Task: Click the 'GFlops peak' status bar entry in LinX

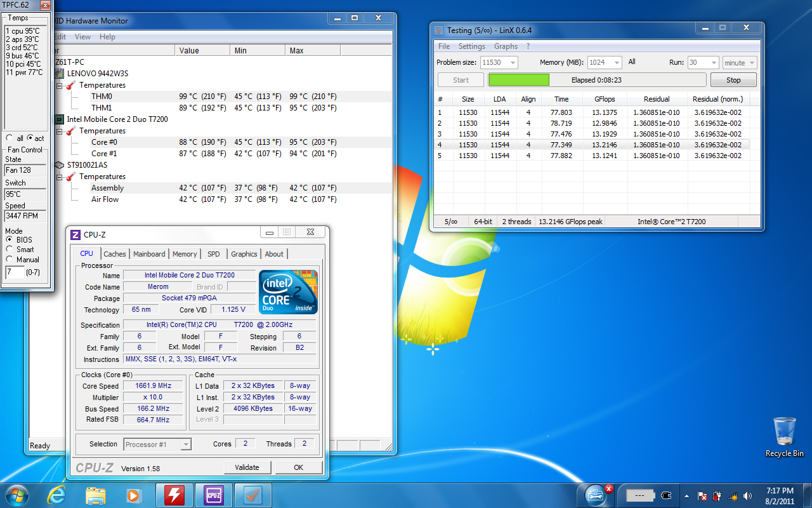Action: coord(570,222)
